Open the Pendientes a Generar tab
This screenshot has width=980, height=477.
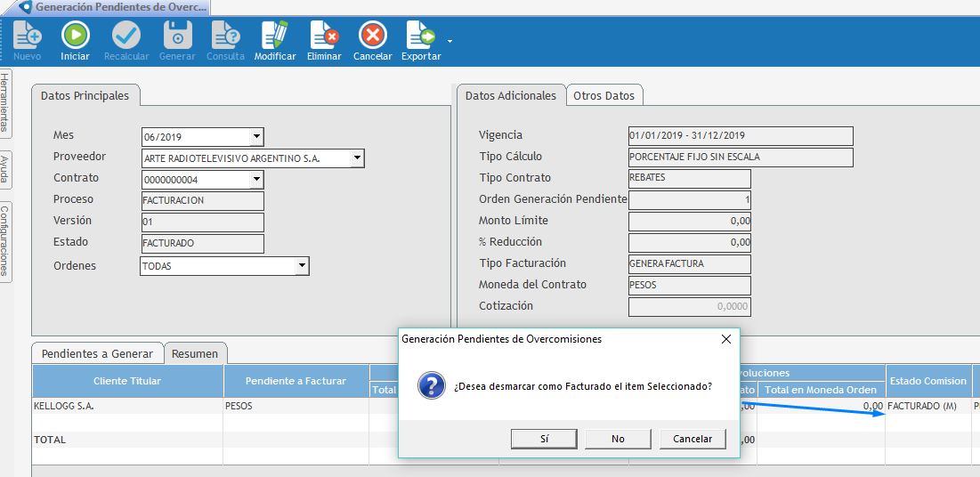pos(98,353)
